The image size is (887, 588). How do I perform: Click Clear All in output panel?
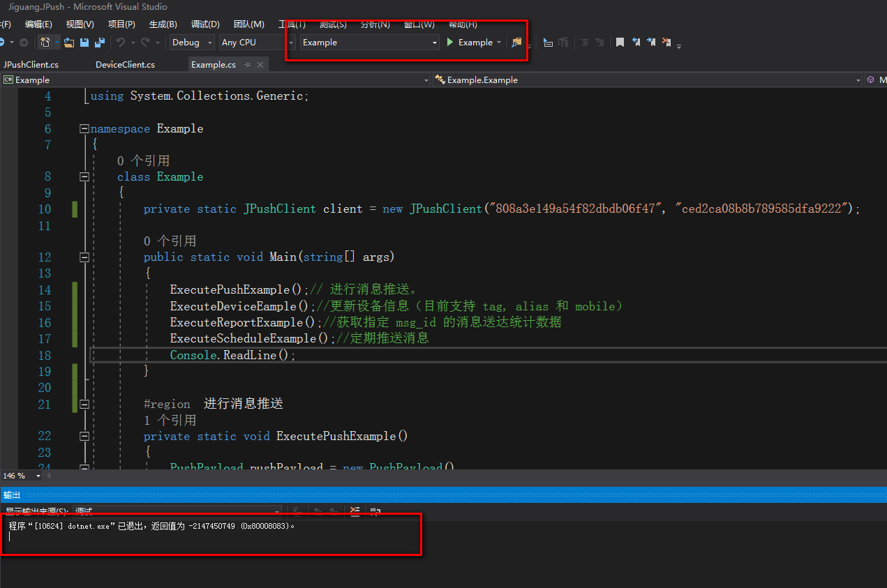[x=355, y=511]
